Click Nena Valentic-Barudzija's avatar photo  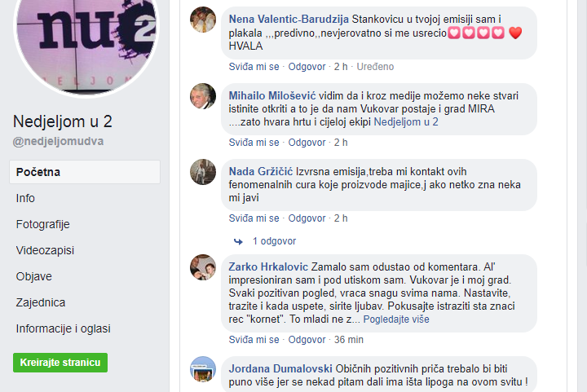click(203, 20)
